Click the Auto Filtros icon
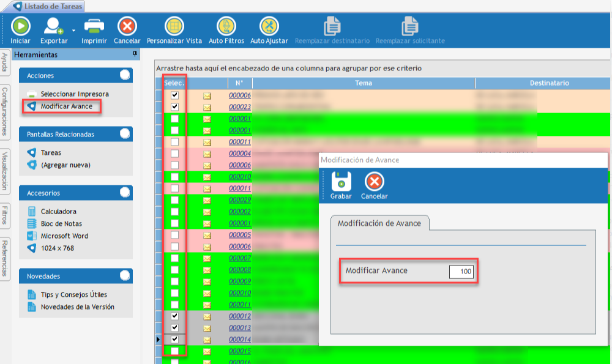This screenshot has height=364, width=612. 226,26
